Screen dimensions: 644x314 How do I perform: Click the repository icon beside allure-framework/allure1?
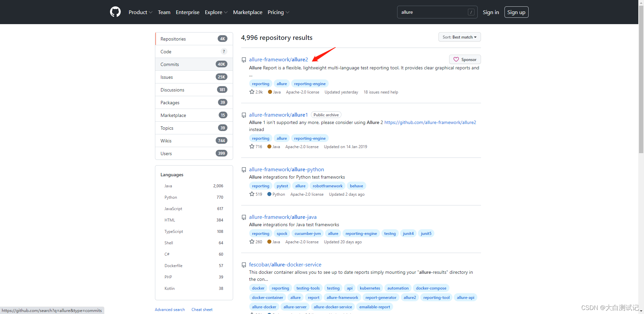[244, 115]
